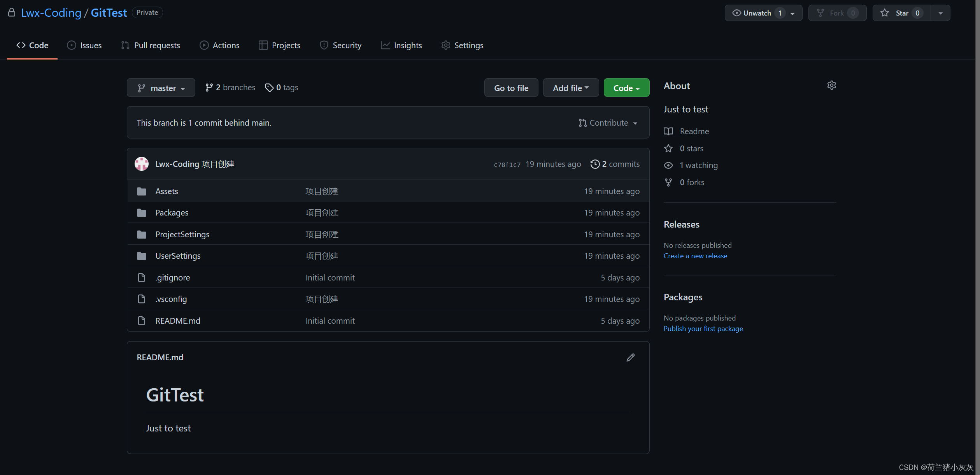This screenshot has width=980, height=475.
Task: Click the 0 forks link
Action: coord(692,182)
